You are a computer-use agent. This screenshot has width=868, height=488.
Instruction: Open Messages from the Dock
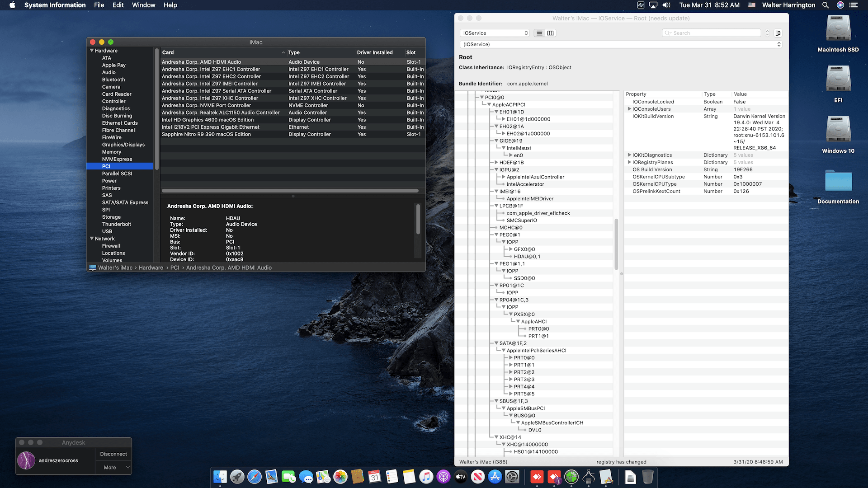(306, 477)
